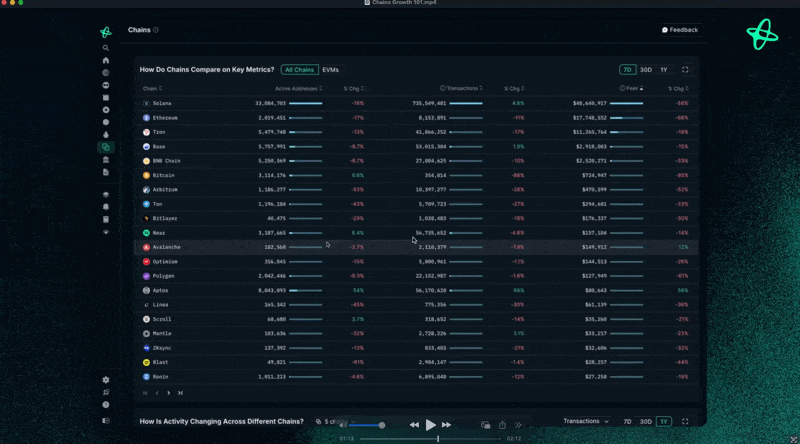Go to Home via sidebar house icon
Screen dimensions: 800x444
click(x=106, y=60)
